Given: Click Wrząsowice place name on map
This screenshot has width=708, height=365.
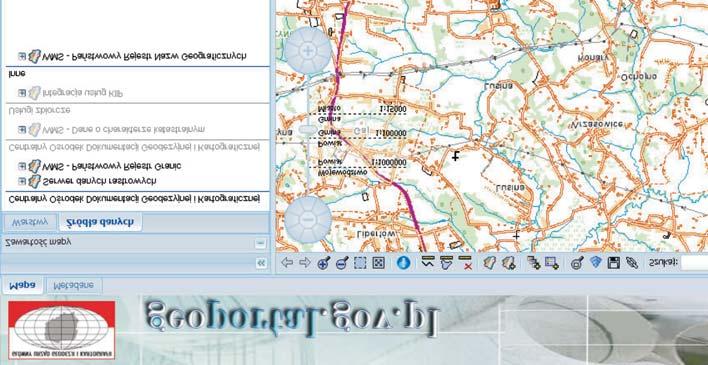Looking at the screenshot, I should point(597,124).
